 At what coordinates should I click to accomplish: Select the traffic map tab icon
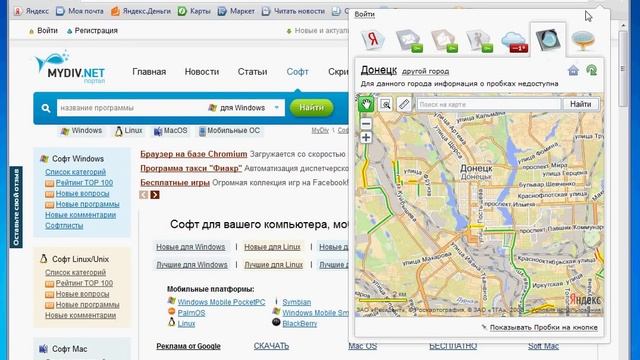point(548,40)
